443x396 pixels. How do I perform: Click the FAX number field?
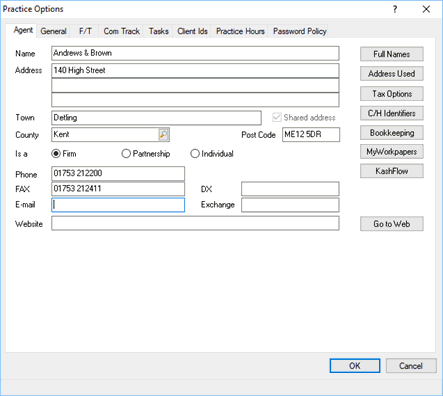coord(118,189)
